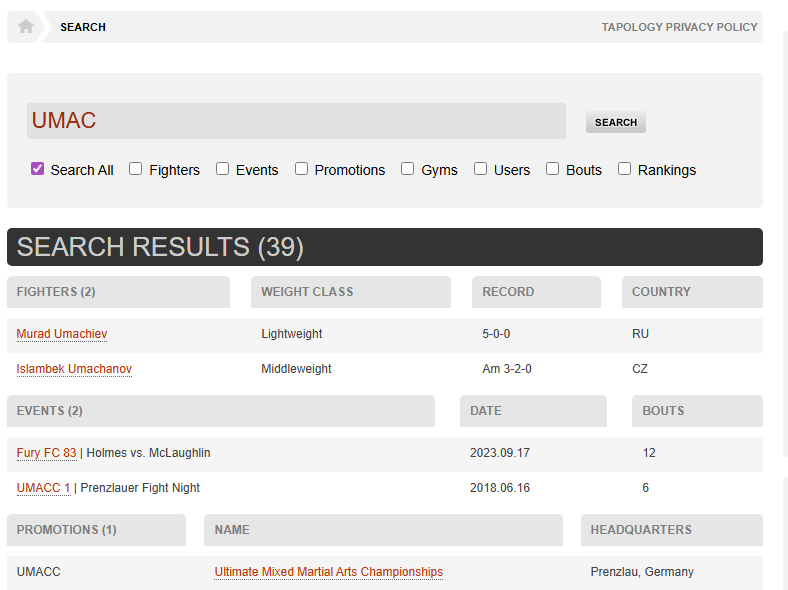Select the Am 3-2-0 record value
Image resolution: width=788 pixels, height=590 pixels.
(x=507, y=369)
